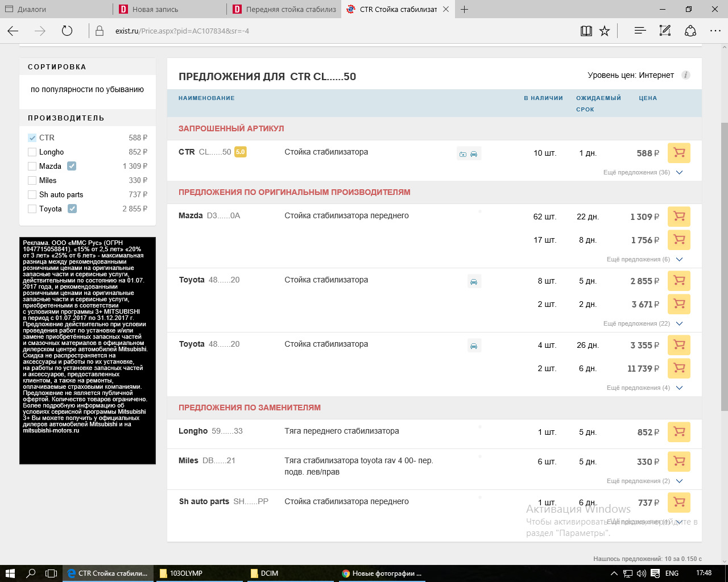Expand 4 more Toyota offers
The width and height of the screenshot is (728, 582).
644,388
